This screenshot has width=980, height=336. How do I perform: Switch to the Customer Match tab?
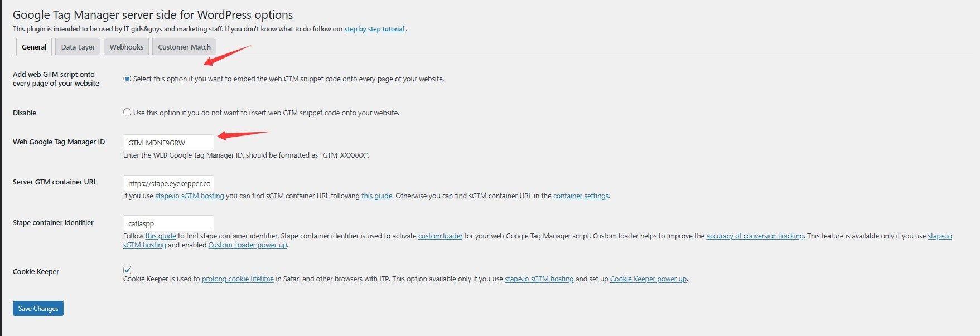click(x=184, y=47)
